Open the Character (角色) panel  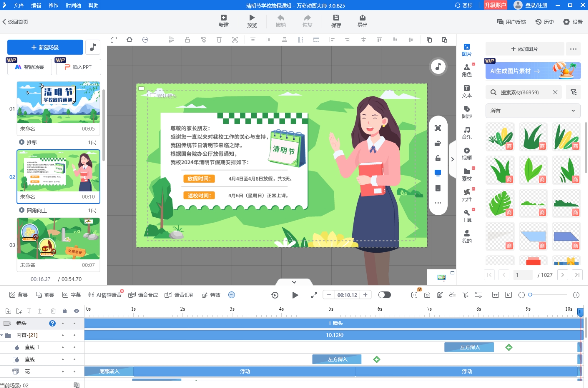point(466,70)
